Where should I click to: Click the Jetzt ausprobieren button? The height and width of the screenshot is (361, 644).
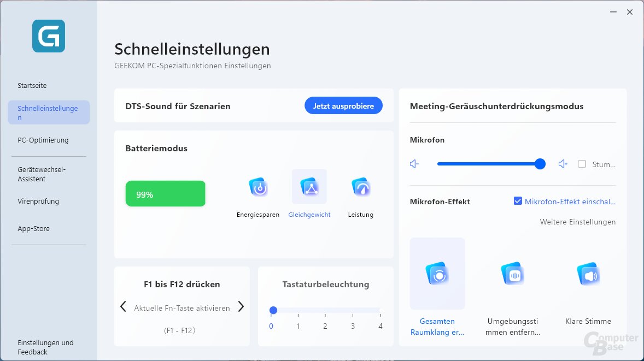[343, 105]
